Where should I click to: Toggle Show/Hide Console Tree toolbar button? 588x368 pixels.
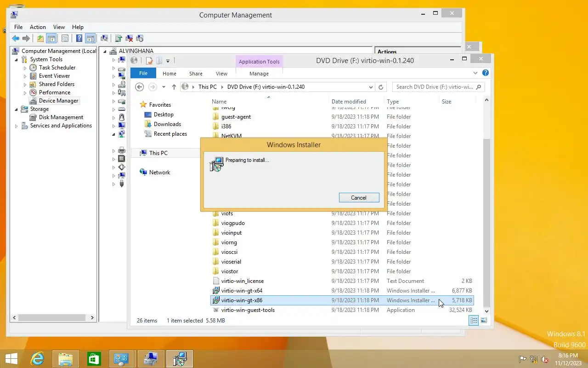click(x=51, y=39)
